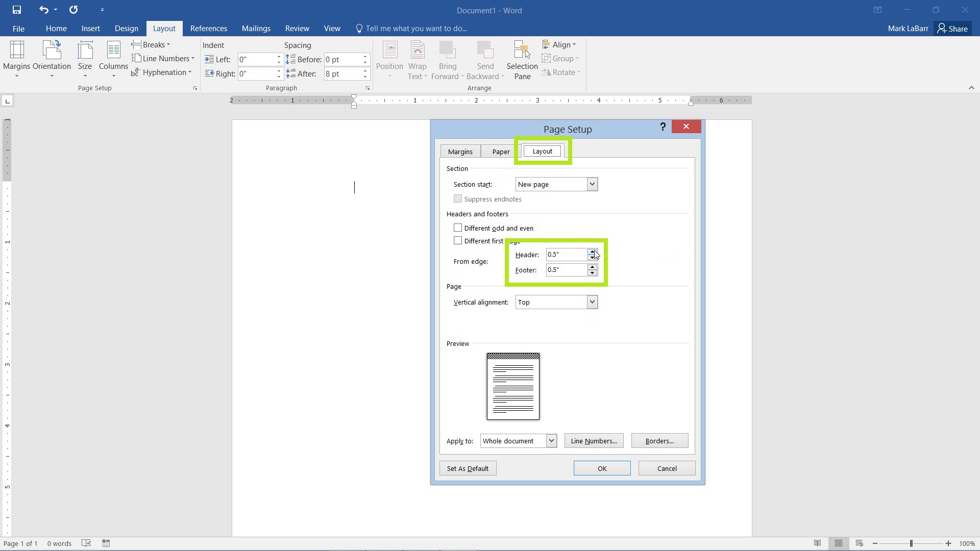The image size is (980, 551).
Task: Expand Section start dropdown menu
Action: pos(592,184)
